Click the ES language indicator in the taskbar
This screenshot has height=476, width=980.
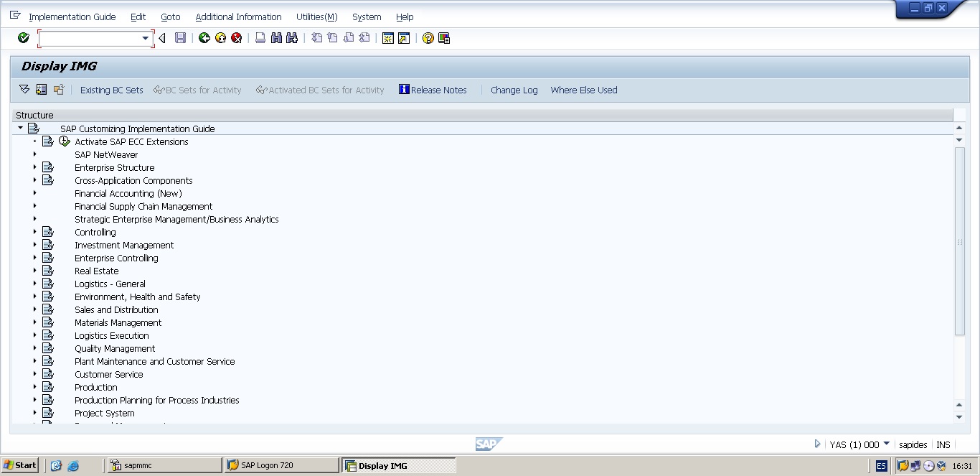point(881,465)
